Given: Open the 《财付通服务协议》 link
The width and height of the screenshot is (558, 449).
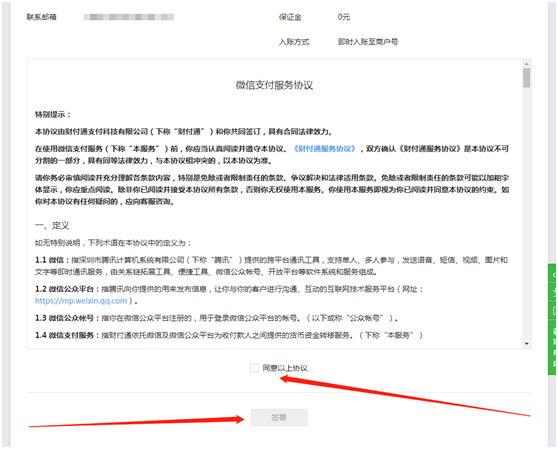Looking at the screenshot, I should (325, 149).
